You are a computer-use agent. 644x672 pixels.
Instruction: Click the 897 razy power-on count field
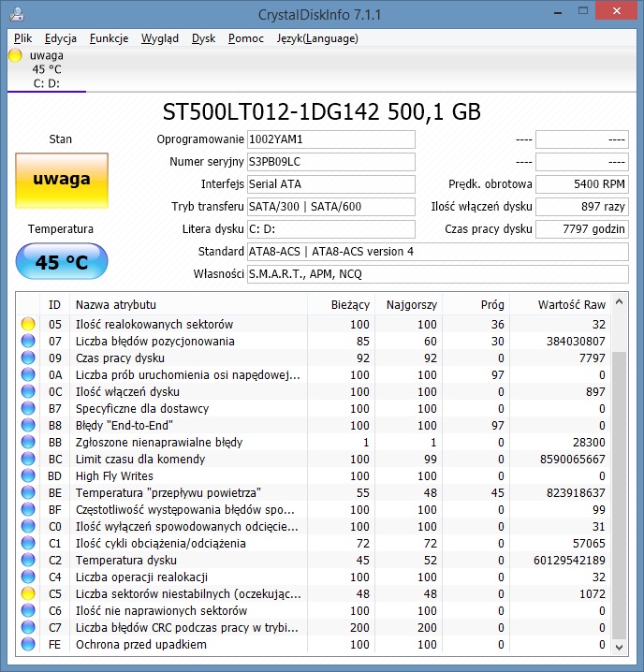coord(582,207)
